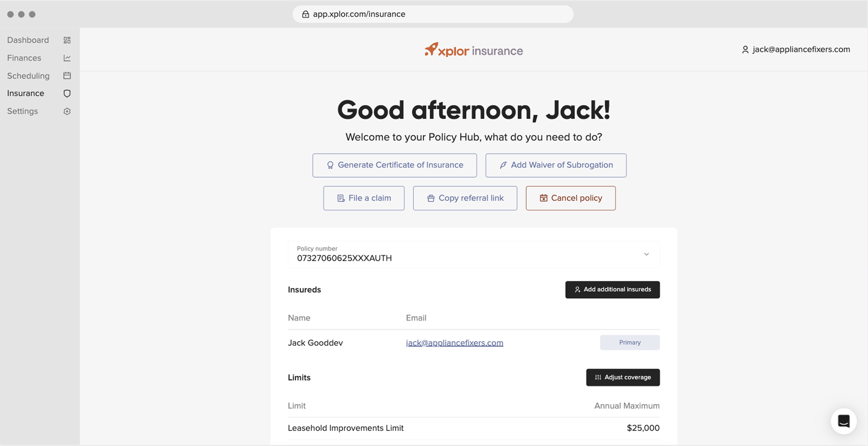Open Adjust coverage for limits
Viewport: 868px width, 446px height.
coord(623,377)
